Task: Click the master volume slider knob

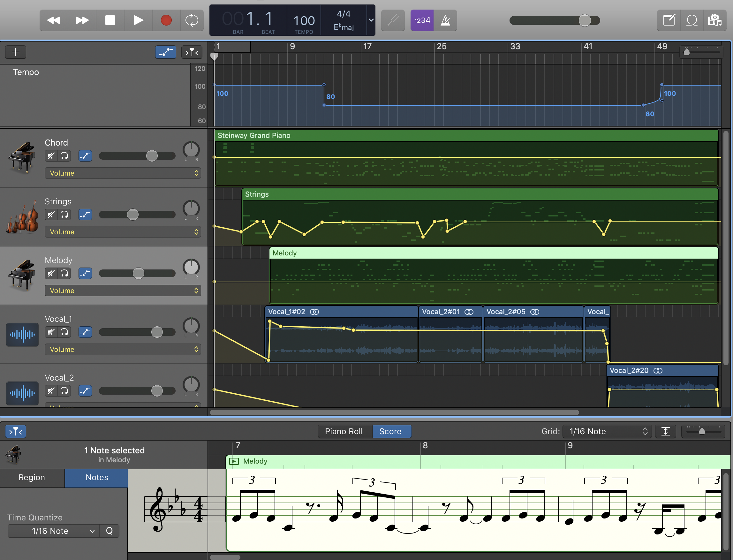Action: tap(584, 20)
